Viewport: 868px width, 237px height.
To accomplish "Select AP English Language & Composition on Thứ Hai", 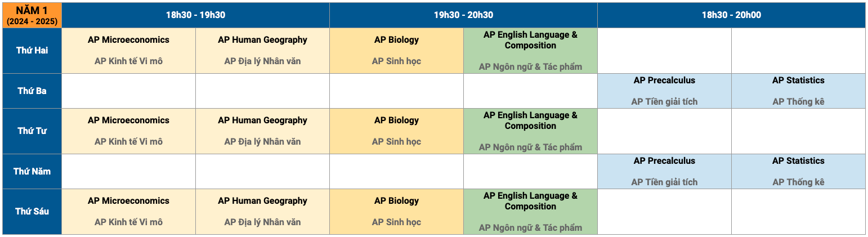I will tap(530, 51).
